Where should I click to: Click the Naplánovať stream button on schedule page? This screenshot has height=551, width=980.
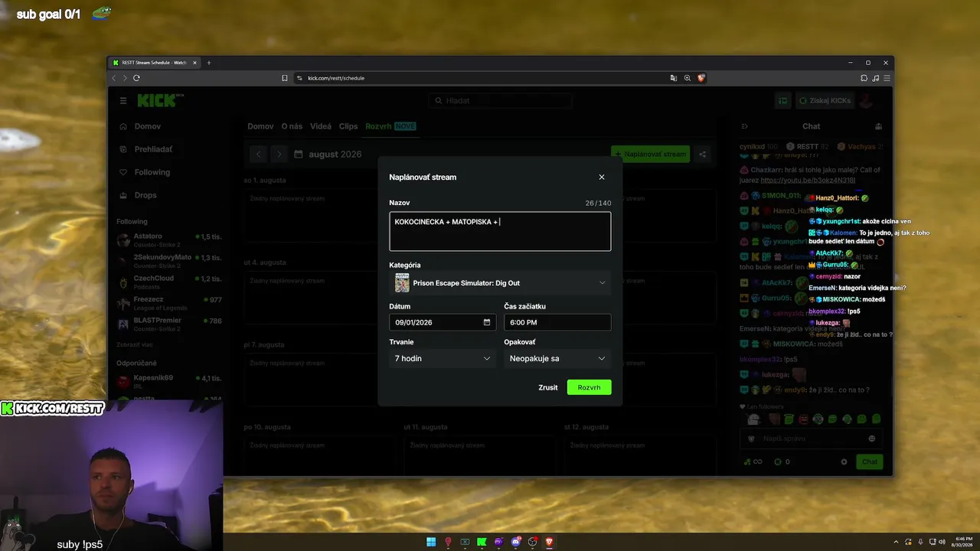650,154
